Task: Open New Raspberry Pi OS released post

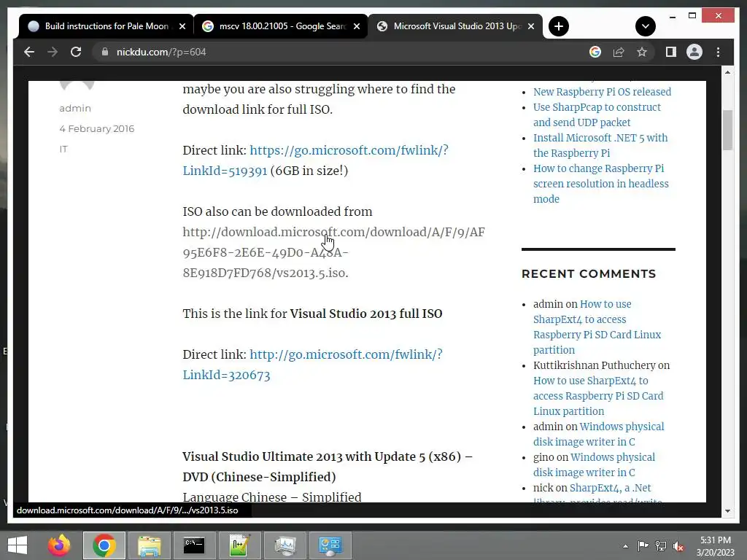Action: pyautogui.click(x=602, y=92)
